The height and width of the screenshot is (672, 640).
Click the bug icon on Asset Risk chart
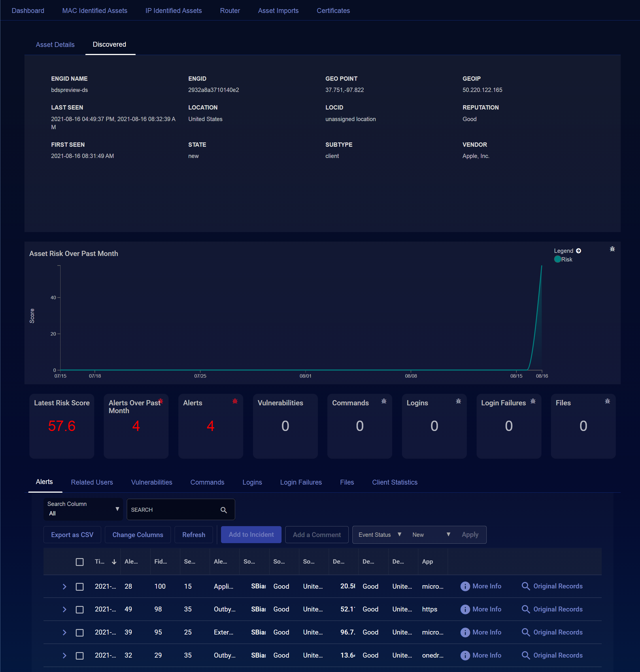(612, 249)
